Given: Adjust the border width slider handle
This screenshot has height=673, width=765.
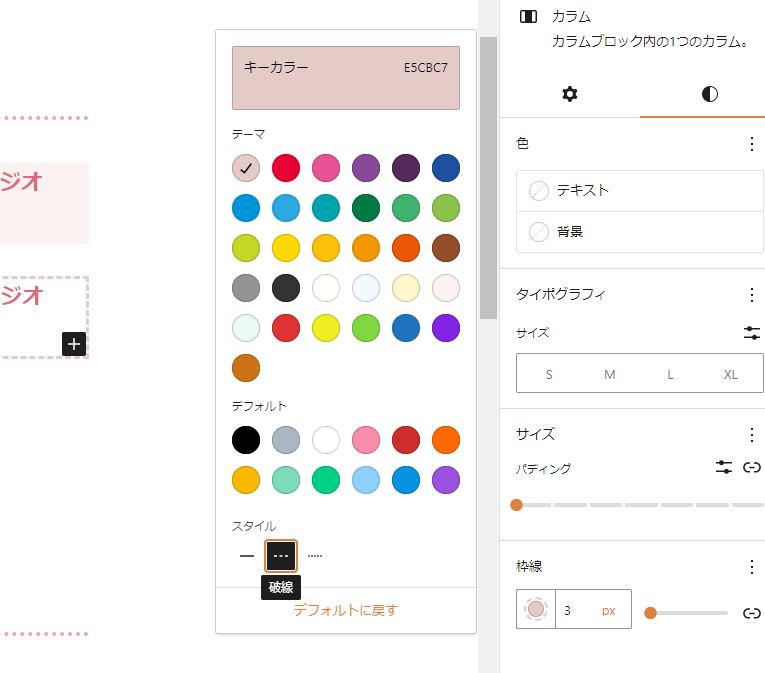Looking at the screenshot, I should [x=650, y=612].
